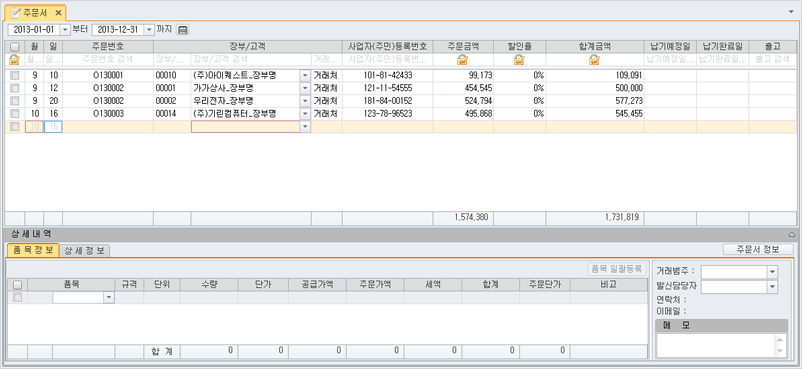
Task: Open the start date 2013-01-01 dropdown
Action: pyautogui.click(x=64, y=30)
